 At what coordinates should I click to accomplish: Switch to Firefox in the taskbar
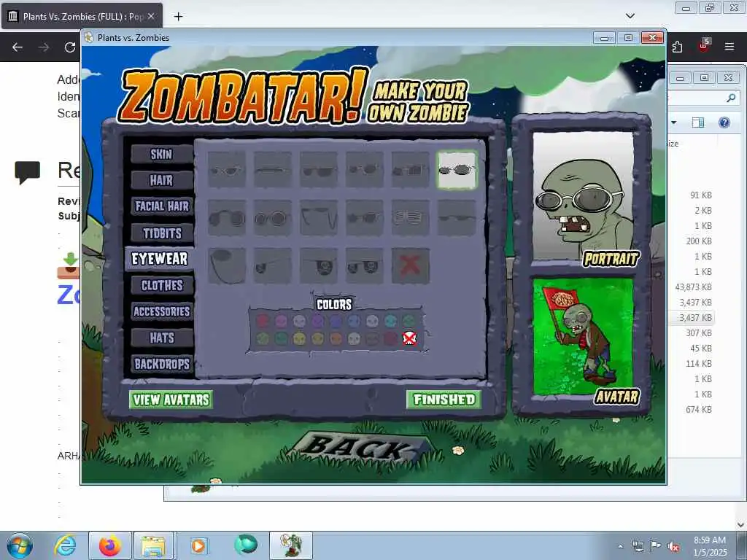[110, 545]
